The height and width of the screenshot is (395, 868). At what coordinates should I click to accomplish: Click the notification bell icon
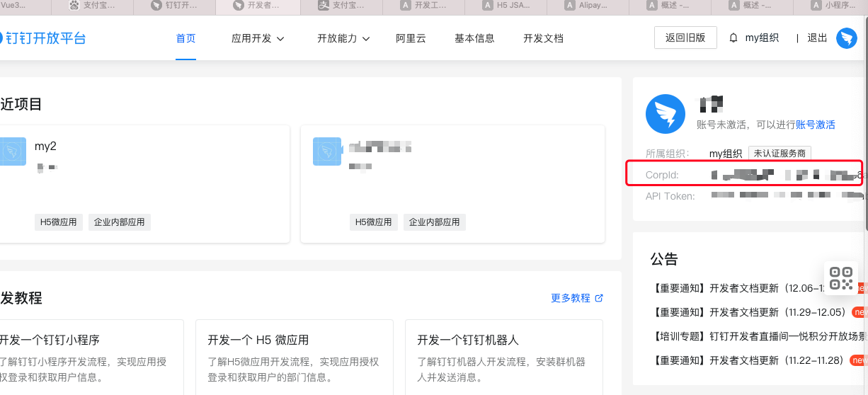(733, 38)
